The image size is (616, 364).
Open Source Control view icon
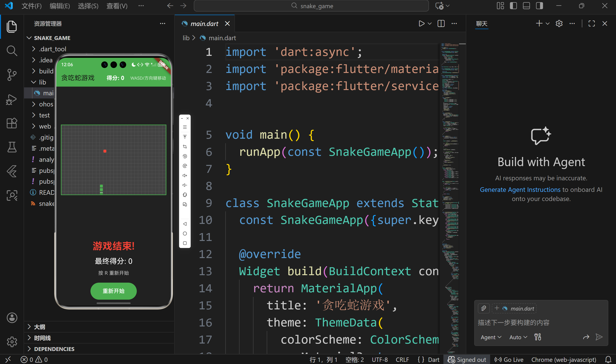12,75
